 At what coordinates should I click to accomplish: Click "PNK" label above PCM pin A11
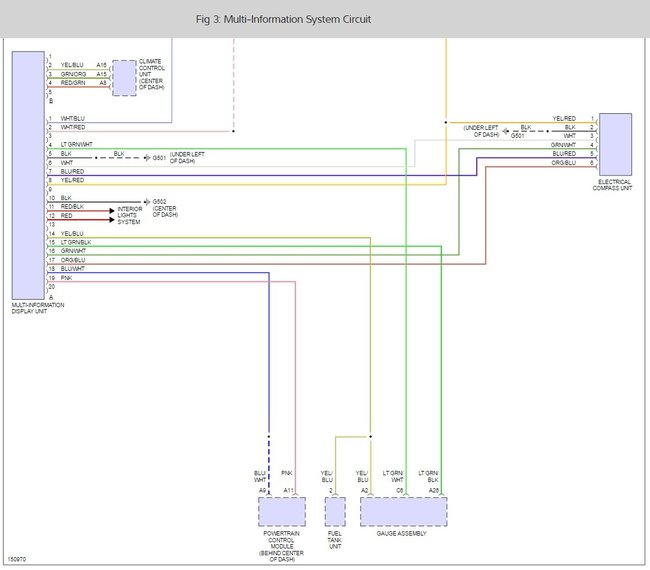click(287, 473)
